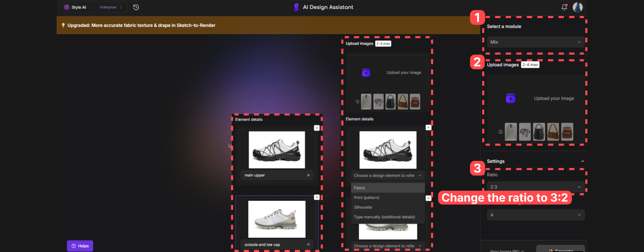
Task: Open the user profile avatar
Action: (578, 7)
